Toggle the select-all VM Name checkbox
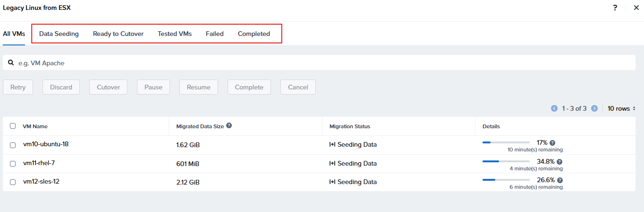 click(13, 126)
